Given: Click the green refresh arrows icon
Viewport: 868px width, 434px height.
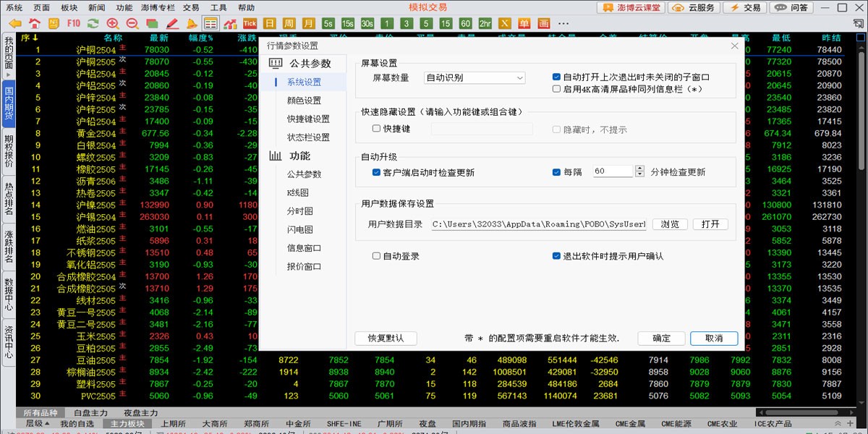Looking at the screenshot, I should coord(93,23).
